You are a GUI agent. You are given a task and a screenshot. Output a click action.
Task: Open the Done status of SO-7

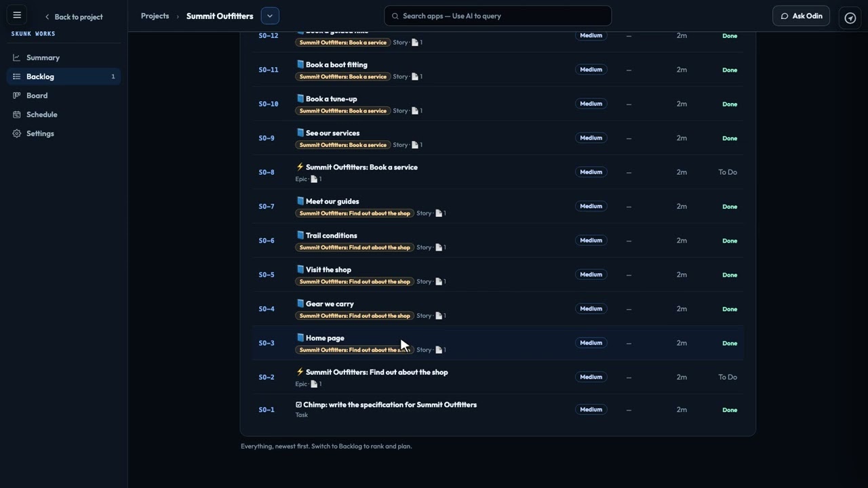click(730, 207)
